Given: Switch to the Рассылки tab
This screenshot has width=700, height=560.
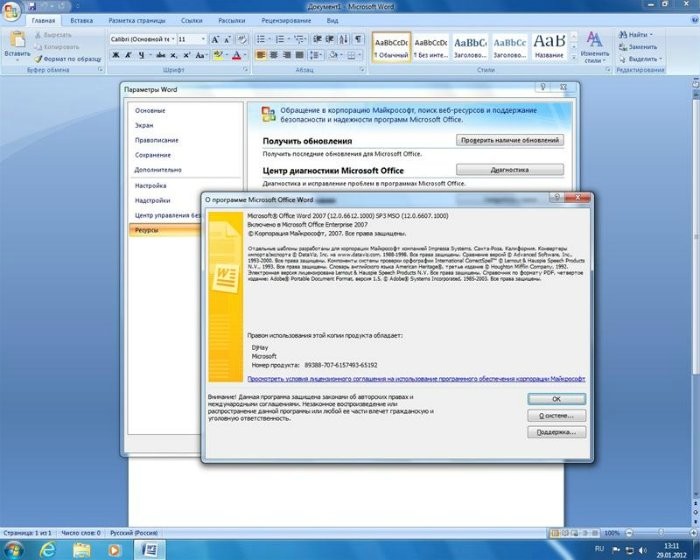Looking at the screenshot, I should click(232, 21).
